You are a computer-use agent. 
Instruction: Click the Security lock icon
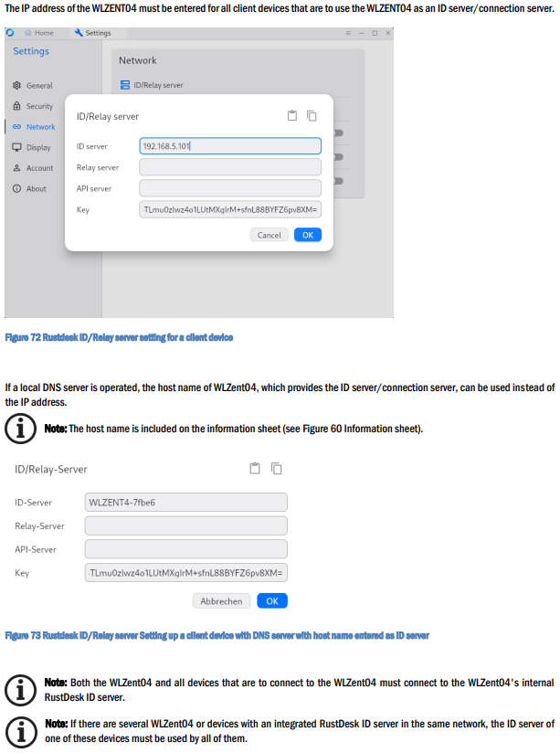click(16, 106)
